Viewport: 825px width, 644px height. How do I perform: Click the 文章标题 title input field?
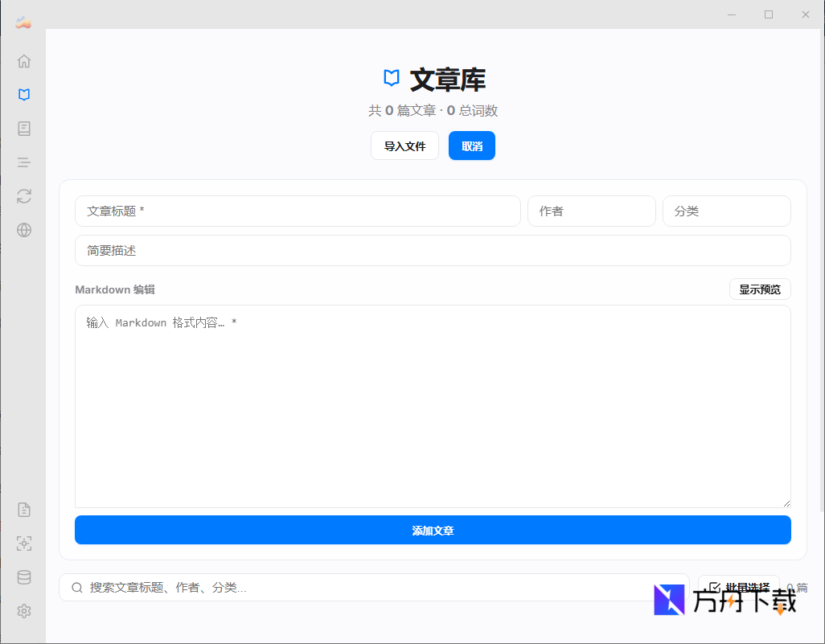(298, 211)
